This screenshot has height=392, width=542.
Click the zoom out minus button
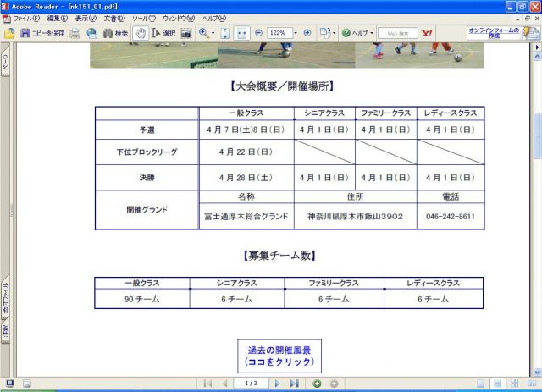[258, 33]
